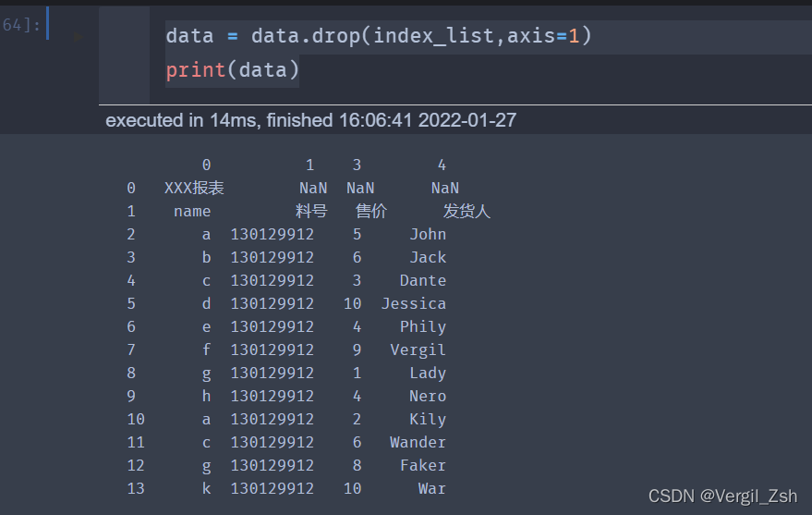812x515 pixels.
Task: Click the executed in 14ms timing text
Action: 310,120
